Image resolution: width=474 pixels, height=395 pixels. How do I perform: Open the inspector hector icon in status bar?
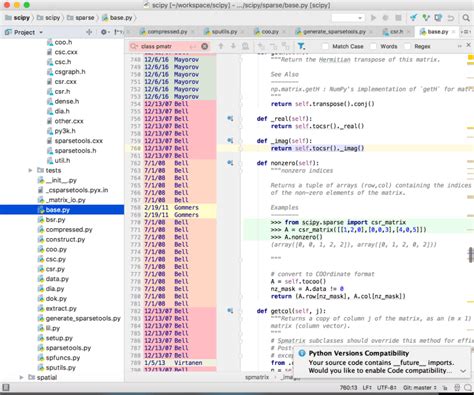[x=457, y=388]
